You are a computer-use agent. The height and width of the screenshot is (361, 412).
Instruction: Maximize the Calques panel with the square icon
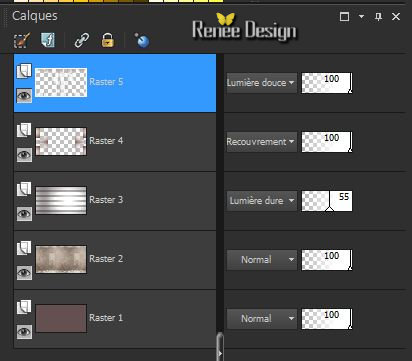(x=344, y=17)
